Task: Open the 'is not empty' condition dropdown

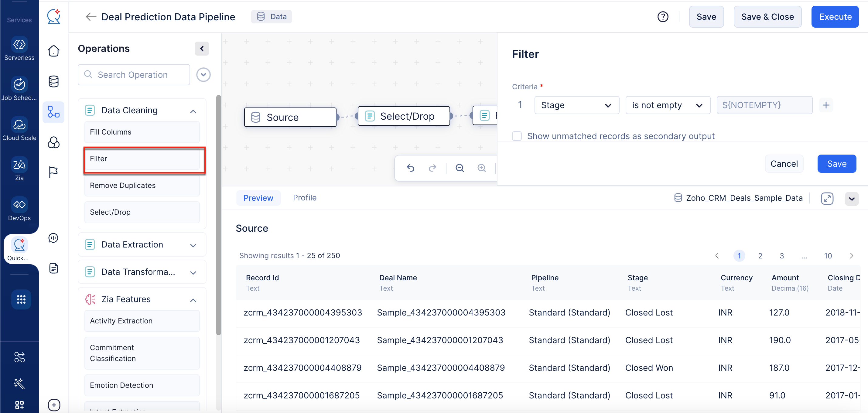Action: point(668,105)
